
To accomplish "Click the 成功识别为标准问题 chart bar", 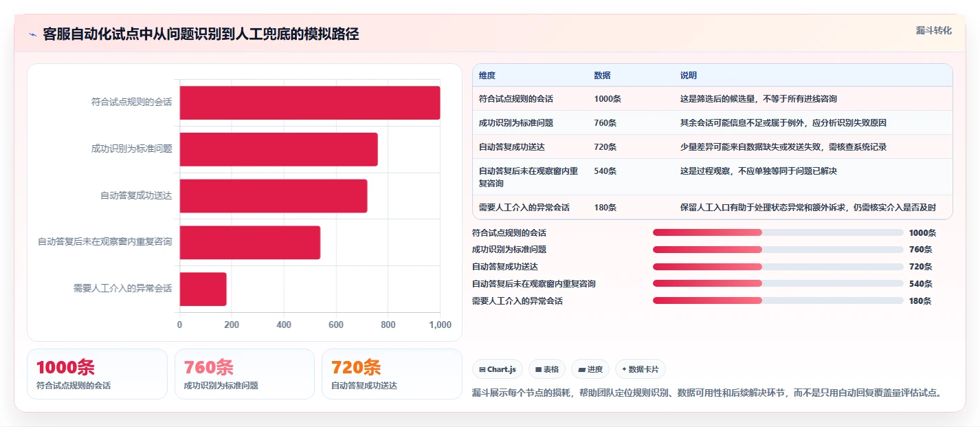I will point(279,149).
